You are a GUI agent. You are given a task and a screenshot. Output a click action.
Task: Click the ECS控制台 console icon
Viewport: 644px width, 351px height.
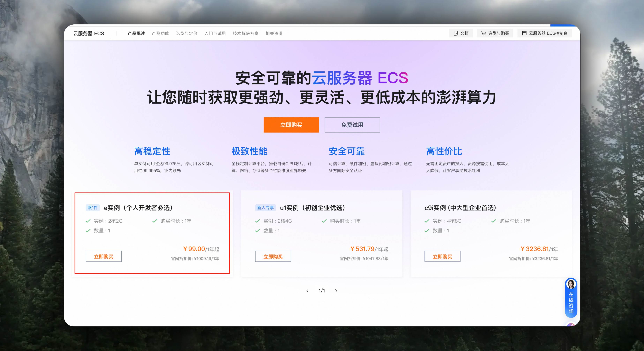pos(524,33)
